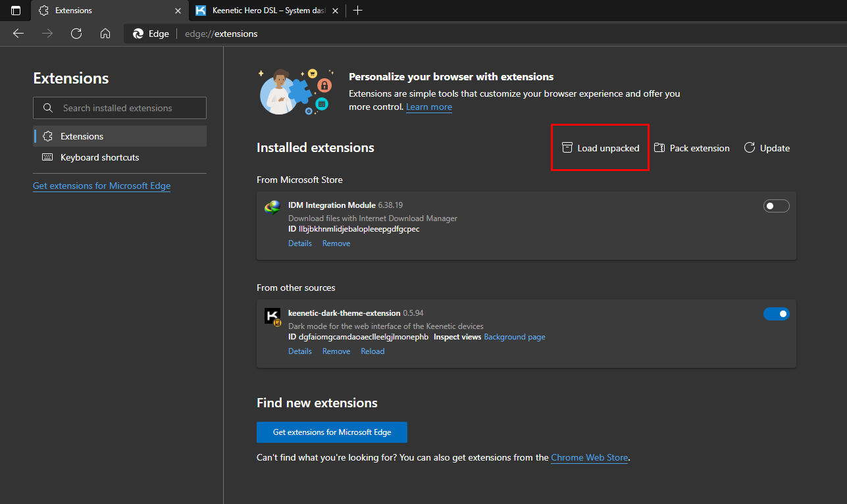Click the Keenetic tab favicon
The image size is (847, 504).
coord(201,11)
